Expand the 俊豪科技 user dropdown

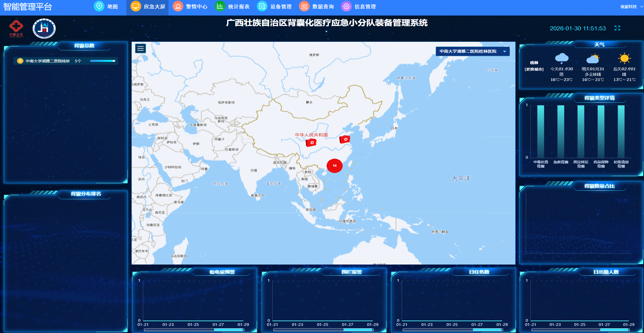[632, 7]
